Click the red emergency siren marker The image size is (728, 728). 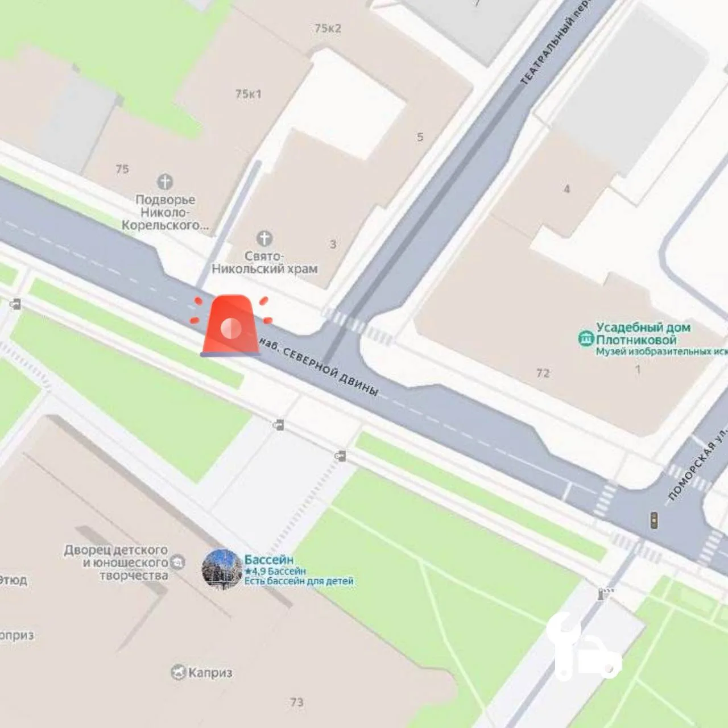click(230, 326)
